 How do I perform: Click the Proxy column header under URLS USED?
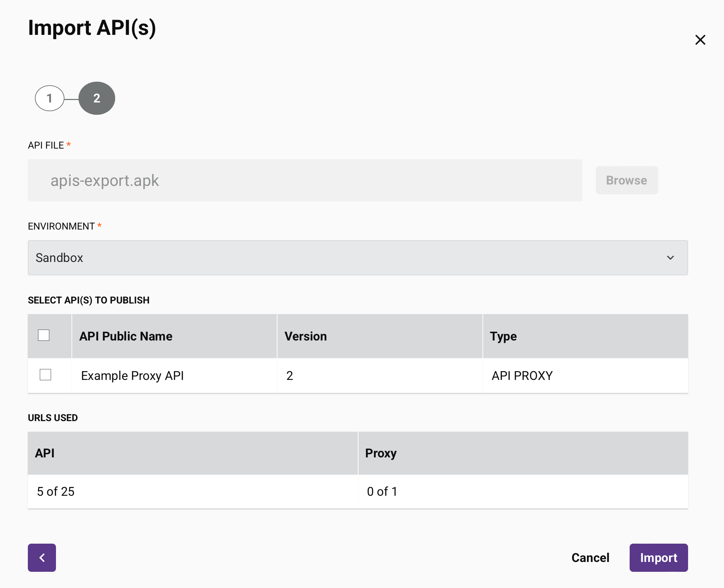tap(381, 453)
